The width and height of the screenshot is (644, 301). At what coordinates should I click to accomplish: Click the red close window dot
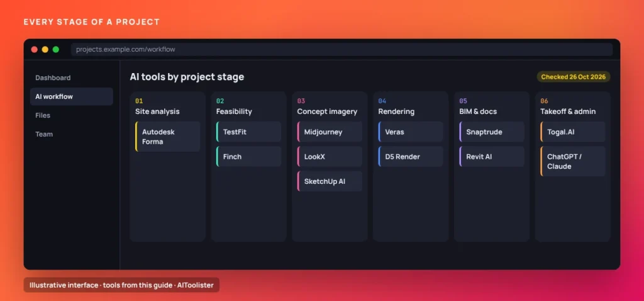35,49
